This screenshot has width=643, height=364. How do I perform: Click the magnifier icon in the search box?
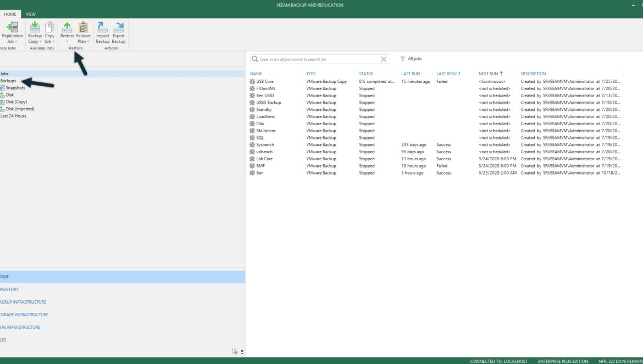[x=255, y=59]
